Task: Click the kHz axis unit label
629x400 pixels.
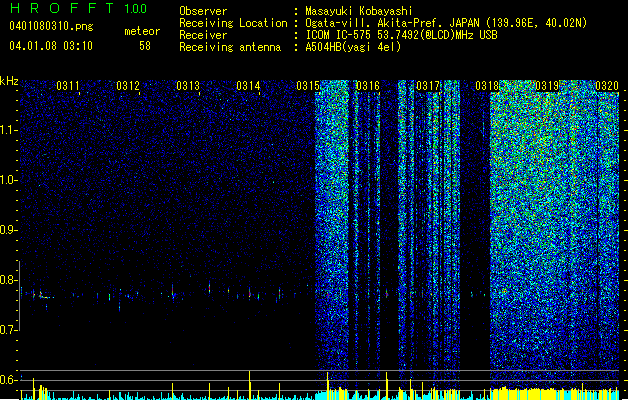Action: (9, 81)
